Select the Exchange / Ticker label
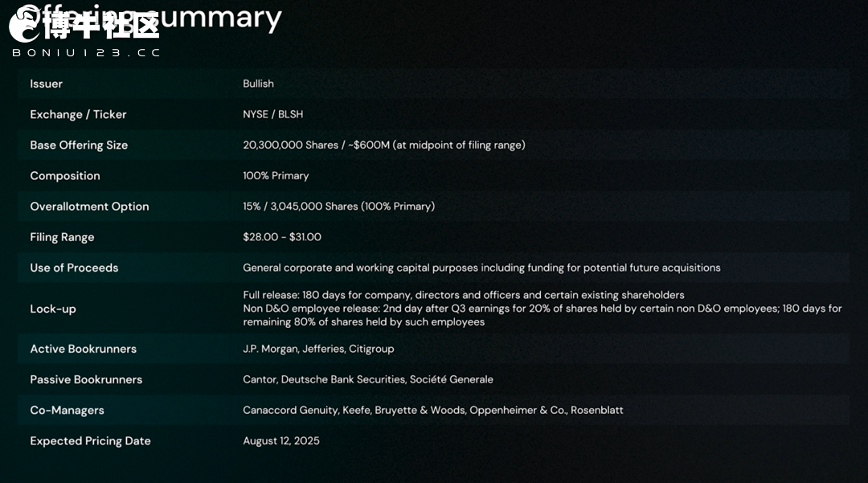 pyautogui.click(x=78, y=115)
